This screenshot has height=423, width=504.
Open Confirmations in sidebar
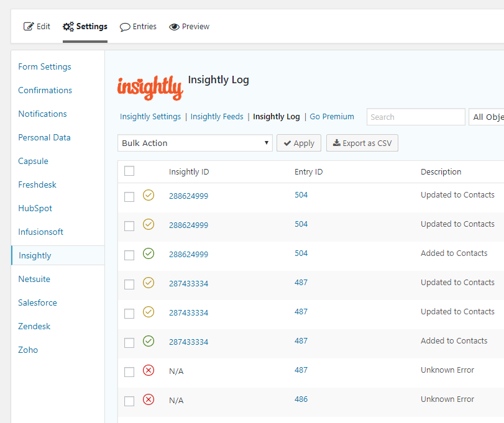click(45, 90)
